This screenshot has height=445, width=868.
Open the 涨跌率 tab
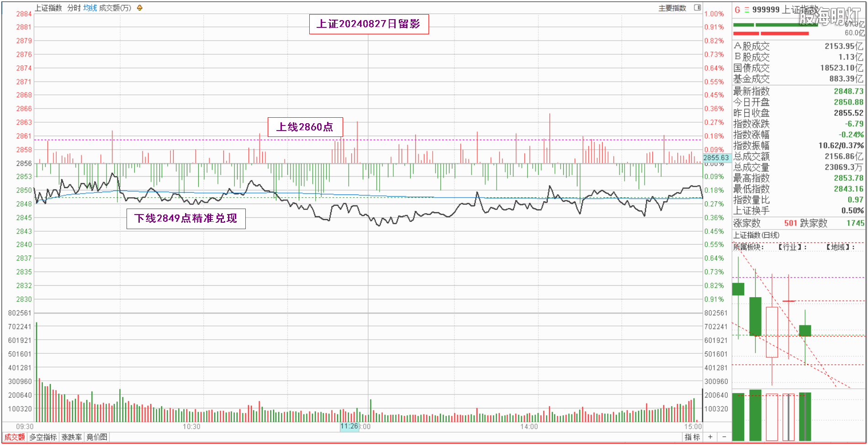(72, 437)
